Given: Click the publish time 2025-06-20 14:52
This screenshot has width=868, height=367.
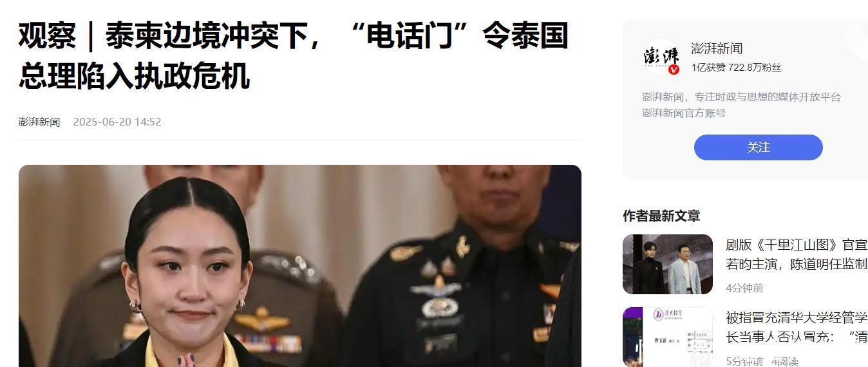Looking at the screenshot, I should click(117, 122).
